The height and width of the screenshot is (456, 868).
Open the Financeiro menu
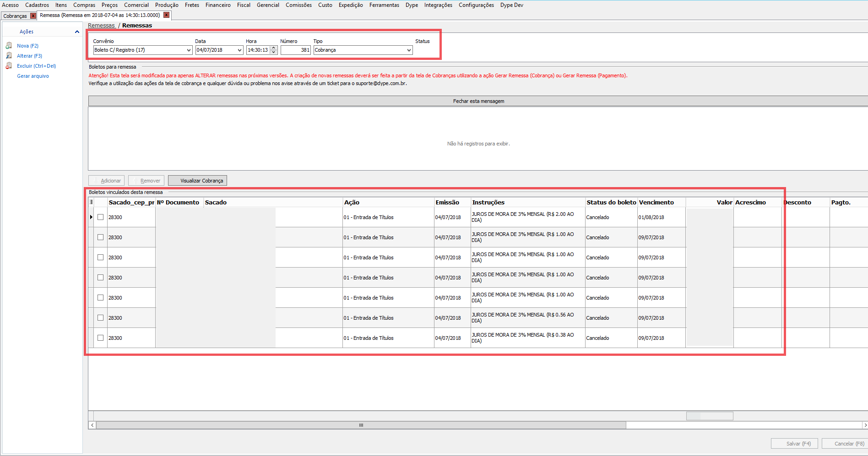[218, 5]
